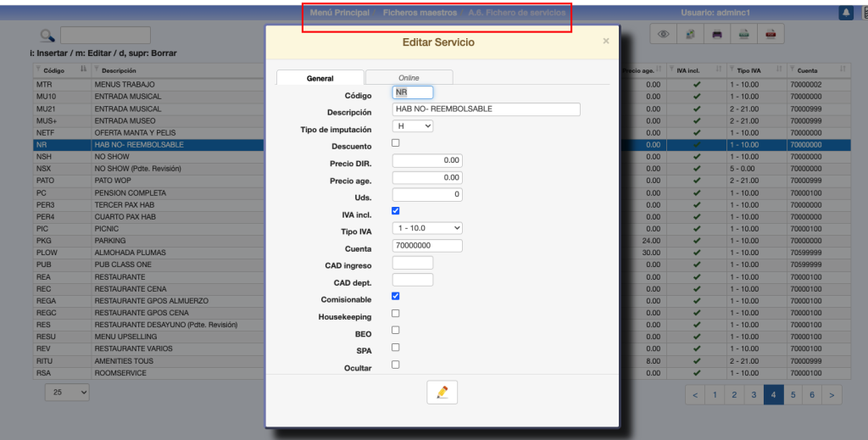Go to page 5 in pagination
The width and height of the screenshot is (868, 440).
[793, 394]
